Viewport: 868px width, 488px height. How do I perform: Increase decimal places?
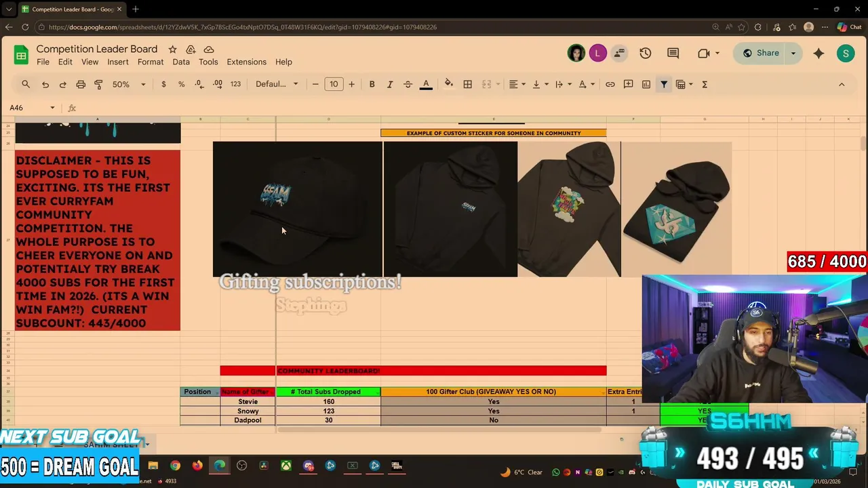pyautogui.click(x=218, y=84)
